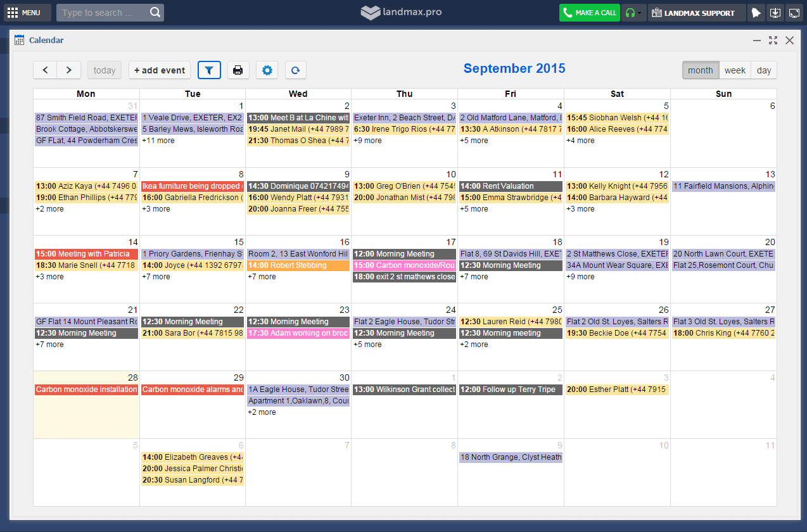Click the add event button

point(160,70)
